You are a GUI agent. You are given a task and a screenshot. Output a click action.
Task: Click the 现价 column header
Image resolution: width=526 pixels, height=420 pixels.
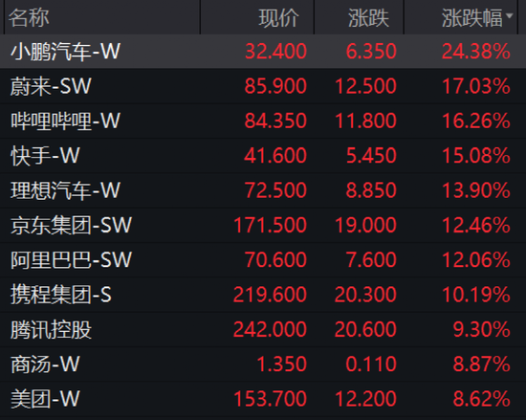(278, 18)
